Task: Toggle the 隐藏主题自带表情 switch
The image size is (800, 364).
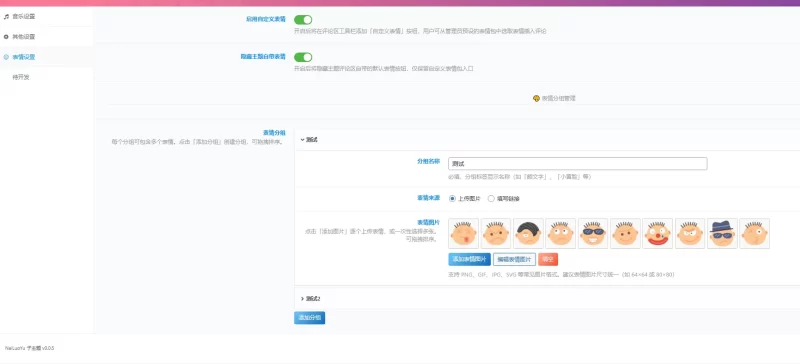Action: [x=303, y=57]
